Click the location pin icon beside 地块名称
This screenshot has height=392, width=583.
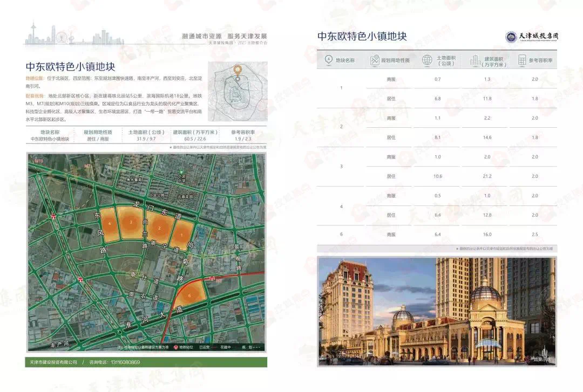coord(328,60)
